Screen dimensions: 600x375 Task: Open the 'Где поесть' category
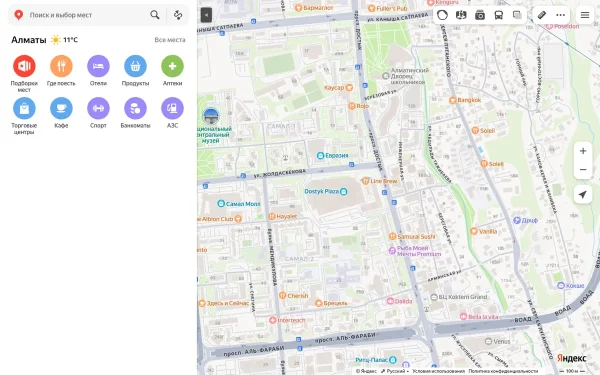tap(61, 71)
